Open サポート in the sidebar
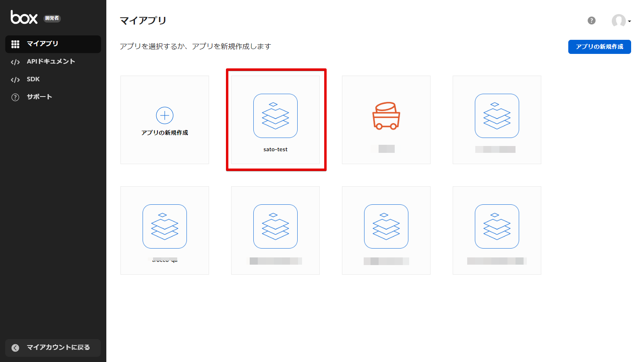 (x=53, y=97)
